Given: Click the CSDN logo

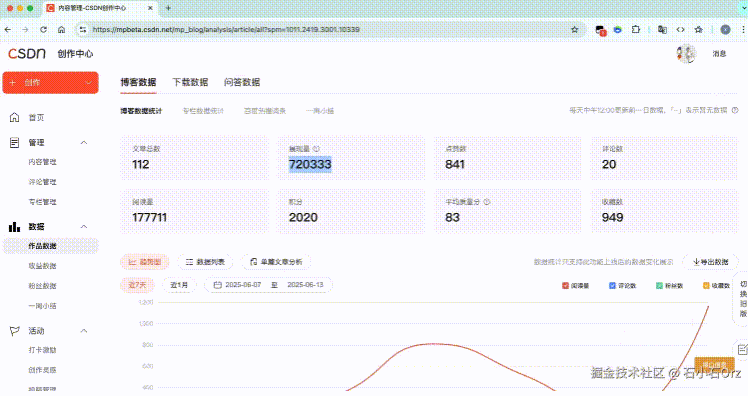Looking at the screenshot, I should [x=27, y=53].
